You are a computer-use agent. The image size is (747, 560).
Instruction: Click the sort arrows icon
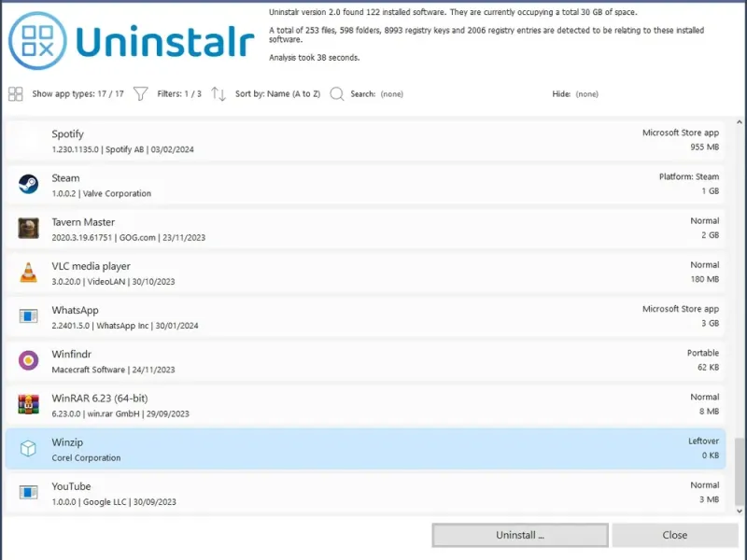218,94
